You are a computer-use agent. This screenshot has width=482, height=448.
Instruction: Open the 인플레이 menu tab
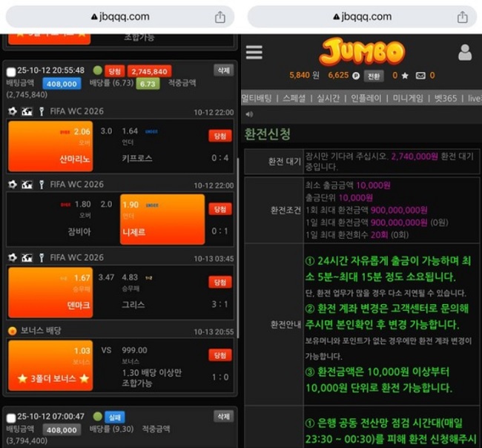click(x=366, y=99)
